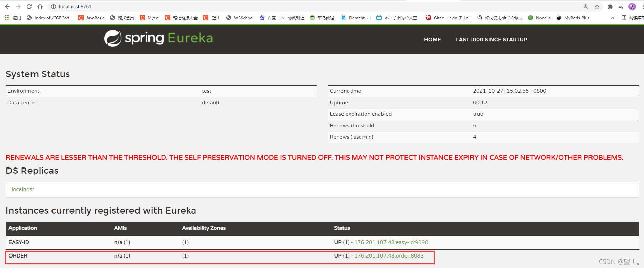Expand hidden bookmarks with chevron
644x268 pixels.
pos(612,18)
